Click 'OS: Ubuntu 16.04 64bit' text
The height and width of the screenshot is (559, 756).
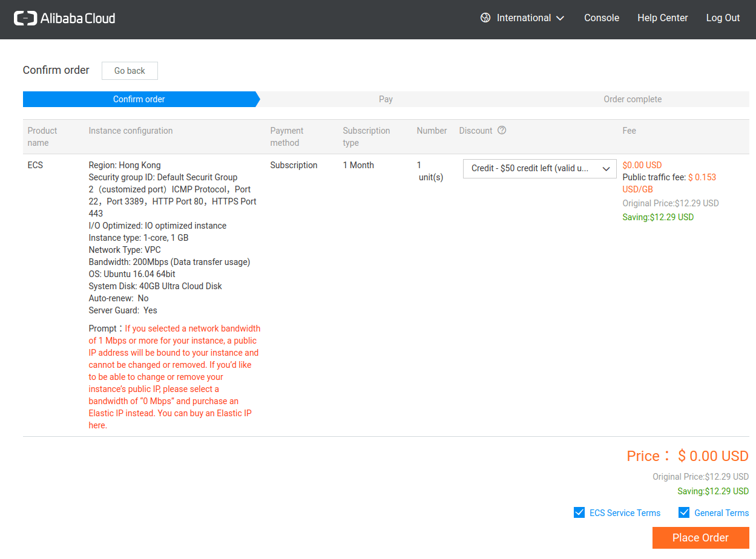(132, 274)
